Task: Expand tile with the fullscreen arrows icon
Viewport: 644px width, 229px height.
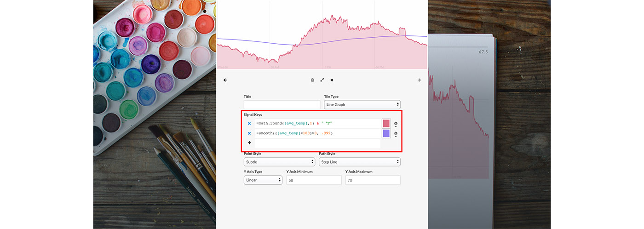Action: pyautogui.click(x=322, y=80)
